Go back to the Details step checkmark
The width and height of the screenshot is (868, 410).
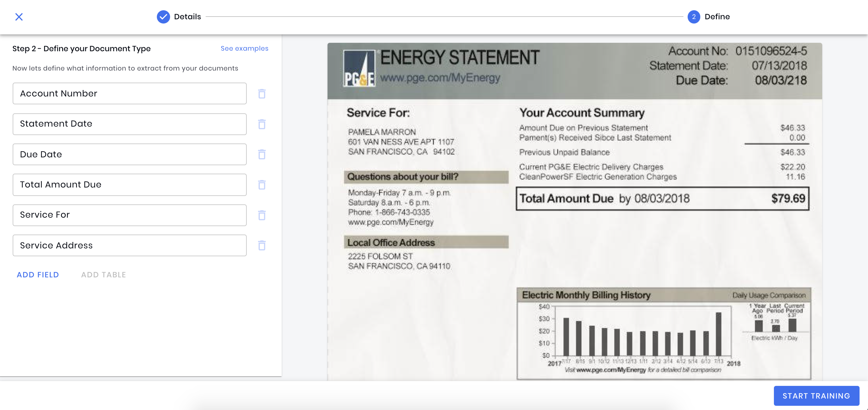[163, 17]
